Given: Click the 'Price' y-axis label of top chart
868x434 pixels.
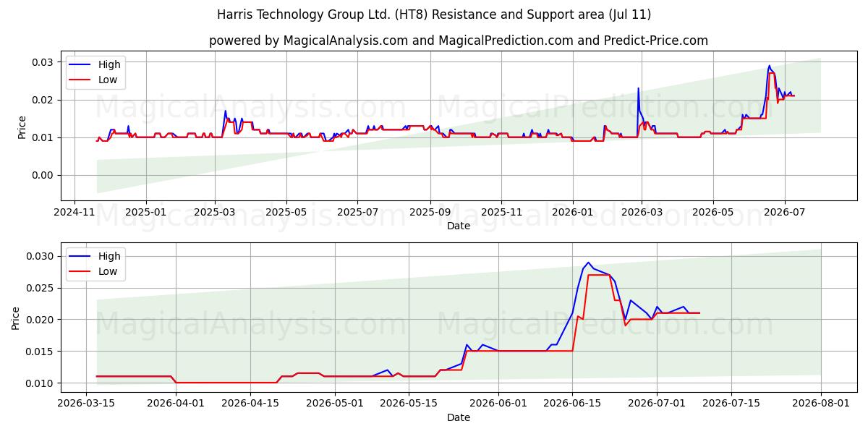Looking at the screenshot, I should 22,127.
